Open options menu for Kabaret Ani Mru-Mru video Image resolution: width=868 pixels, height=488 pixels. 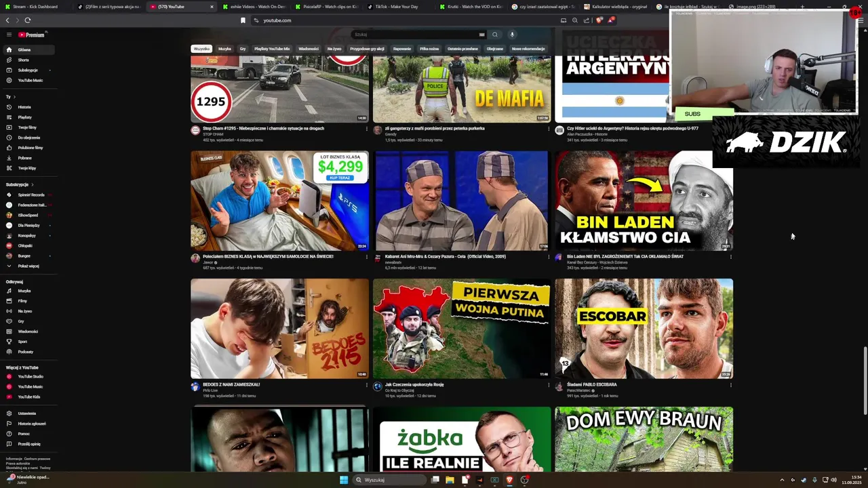[549, 257]
